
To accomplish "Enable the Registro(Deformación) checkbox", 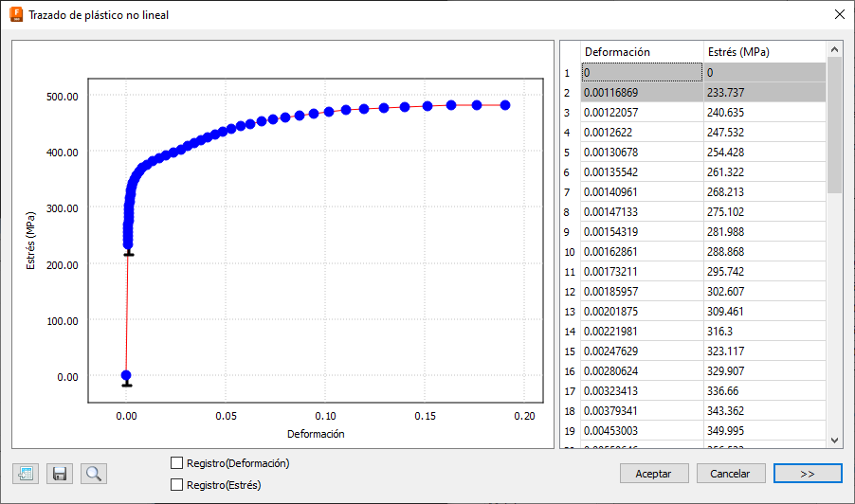I will (176, 463).
